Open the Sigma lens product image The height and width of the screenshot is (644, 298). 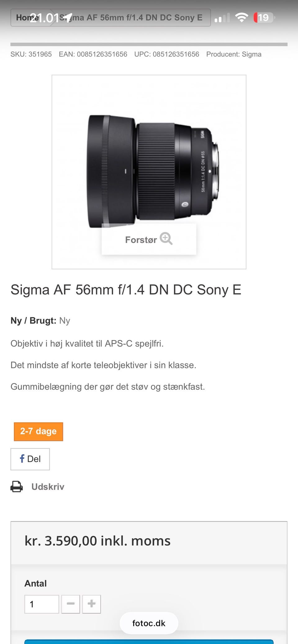(x=149, y=172)
